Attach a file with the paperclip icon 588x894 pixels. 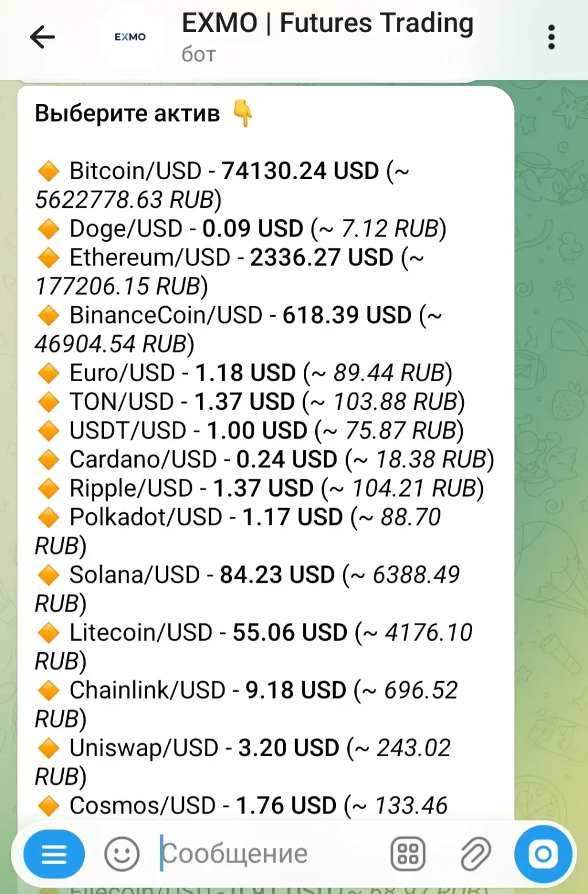[476, 854]
